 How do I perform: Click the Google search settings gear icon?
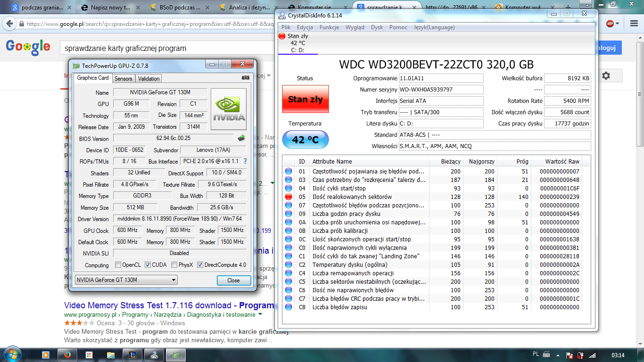(x=606, y=76)
